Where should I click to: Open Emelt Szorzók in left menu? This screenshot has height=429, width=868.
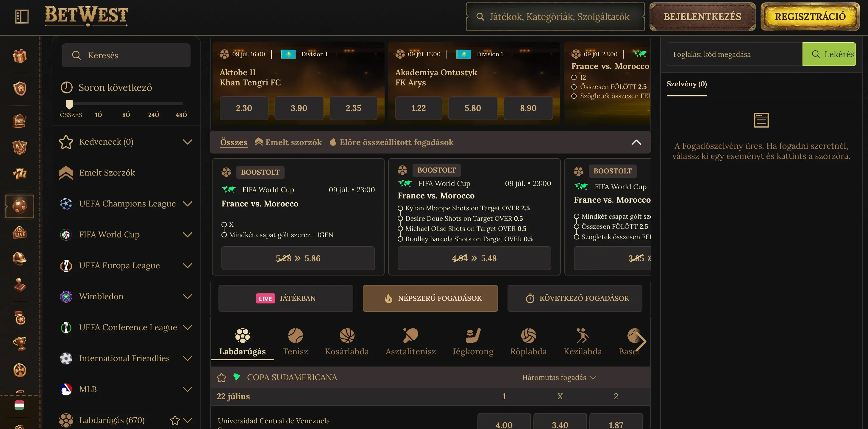tap(107, 173)
